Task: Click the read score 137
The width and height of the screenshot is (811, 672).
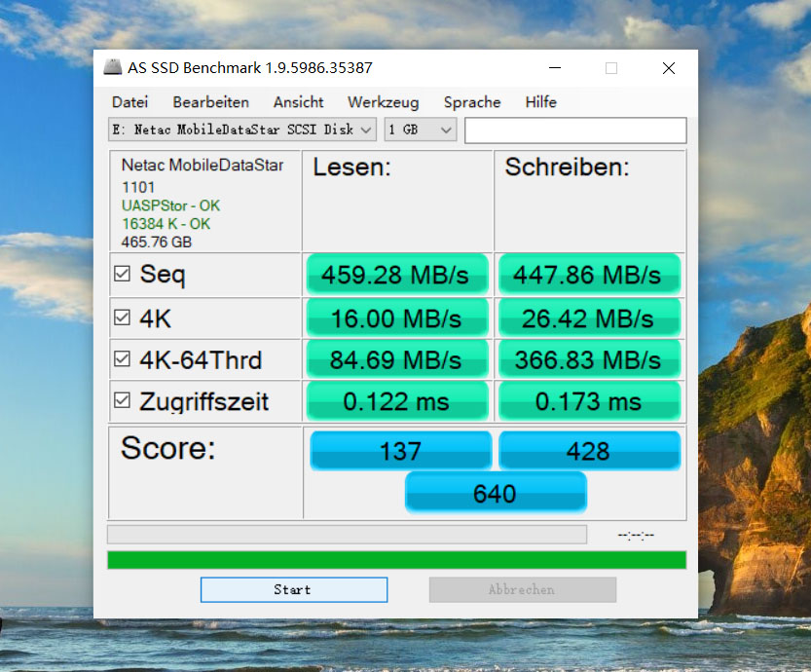Action: coord(401,451)
